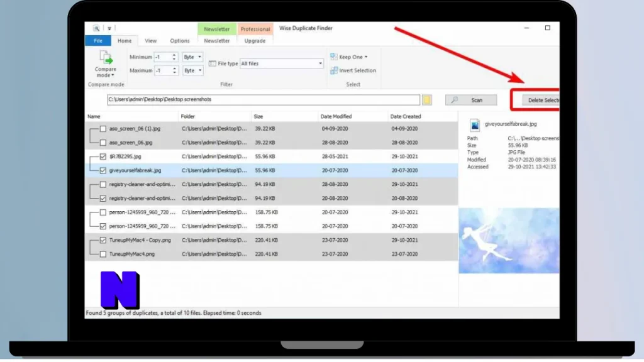
Task: Sort by the Name column header
Action: pyautogui.click(x=131, y=116)
